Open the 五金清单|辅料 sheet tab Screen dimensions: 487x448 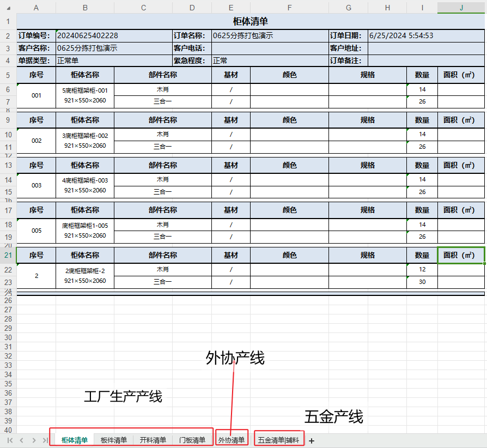(278, 440)
